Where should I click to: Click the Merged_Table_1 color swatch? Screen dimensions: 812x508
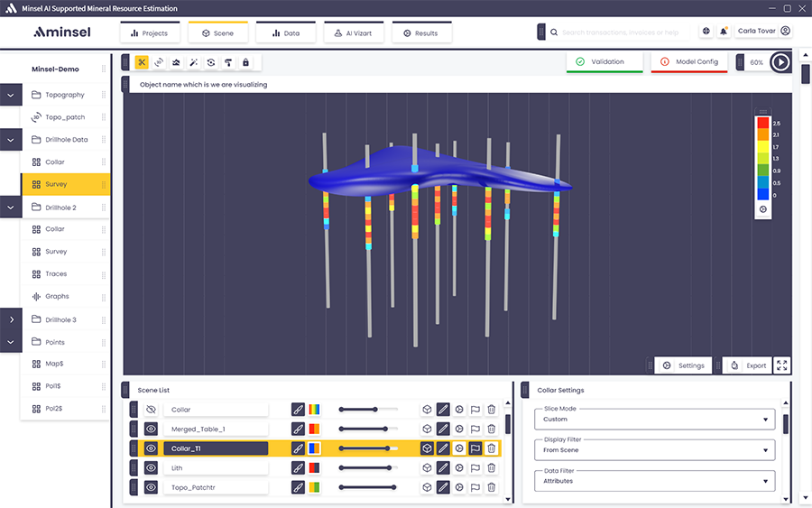(315, 429)
